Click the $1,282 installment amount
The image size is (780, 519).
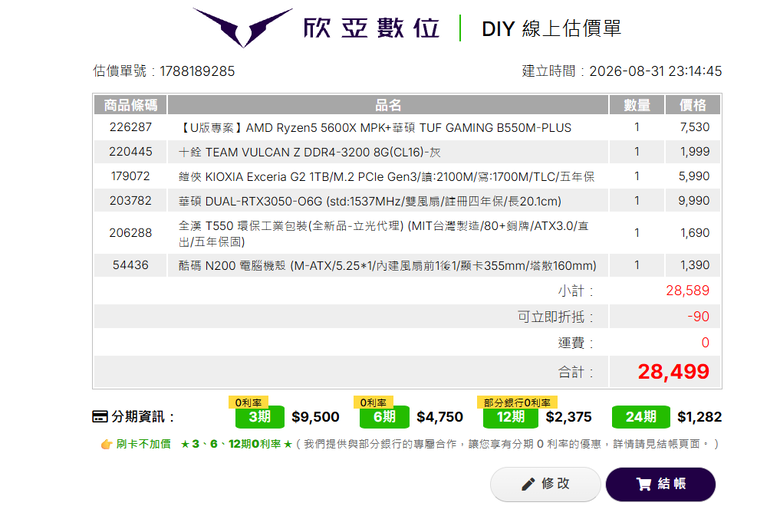(x=699, y=417)
